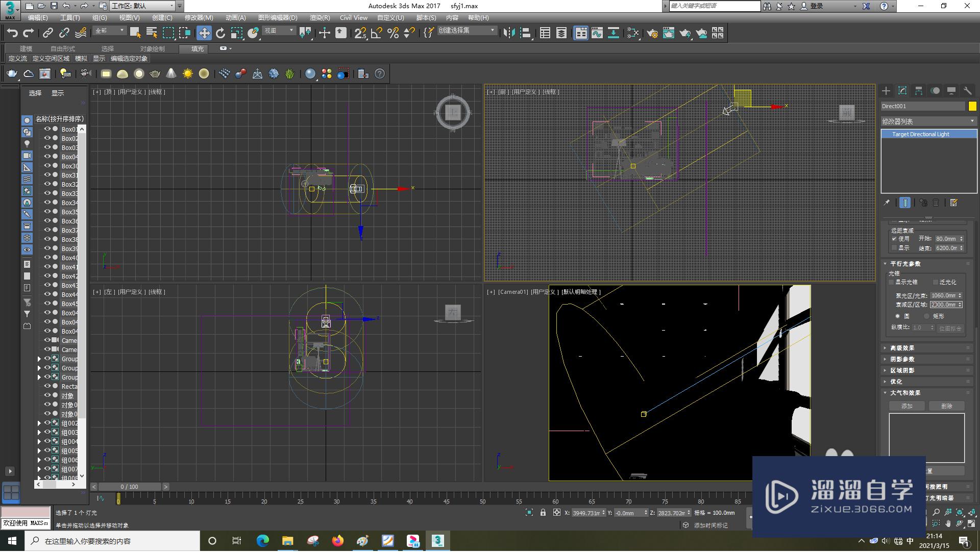Choose the Select Object tool
Image resolution: width=980 pixels, height=552 pixels.
coord(135,33)
